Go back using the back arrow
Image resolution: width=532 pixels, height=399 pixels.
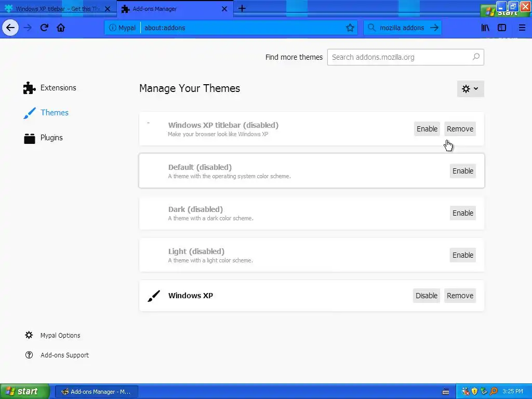tap(10, 28)
